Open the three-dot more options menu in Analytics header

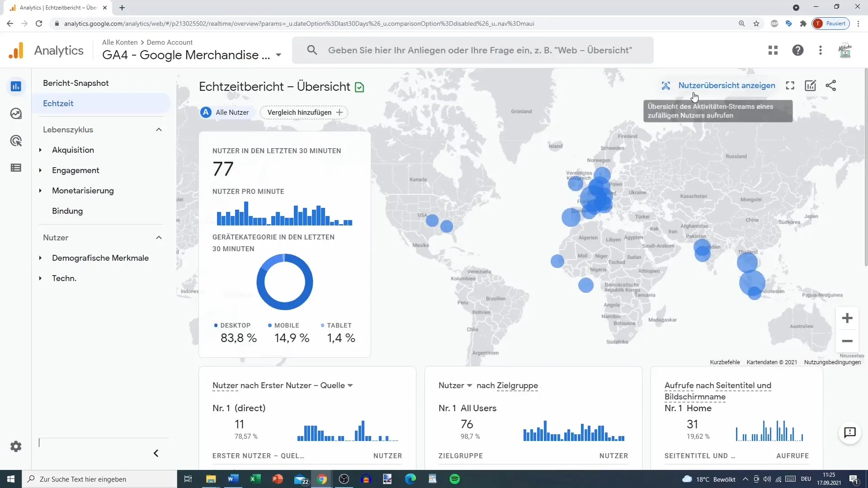pos(821,50)
